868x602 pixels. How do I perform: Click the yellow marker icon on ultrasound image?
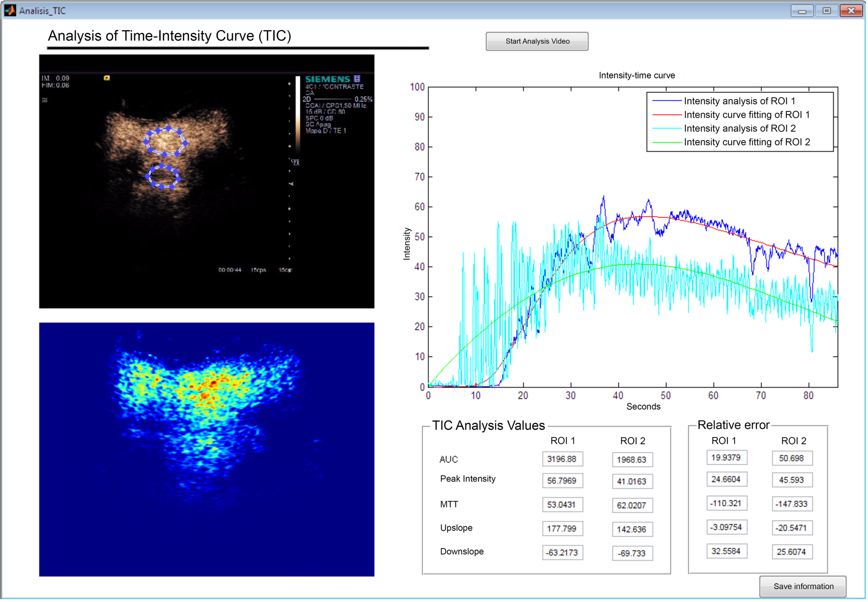point(107,78)
